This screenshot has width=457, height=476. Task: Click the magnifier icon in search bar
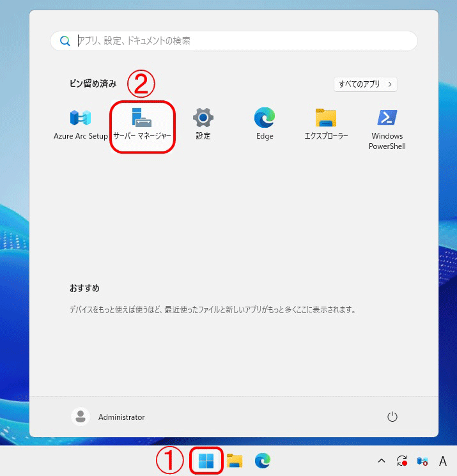point(65,41)
